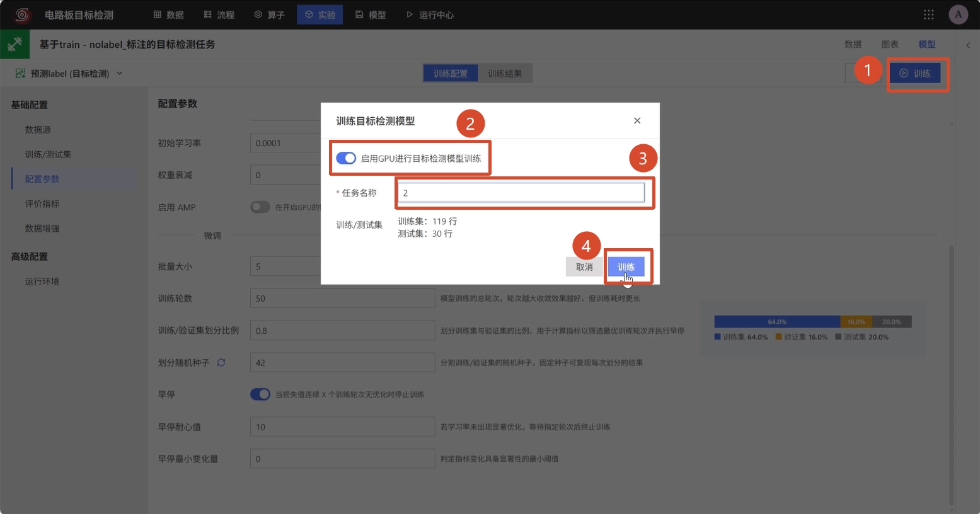Switch to the 模型 view tab
The image size is (980, 514).
926,44
